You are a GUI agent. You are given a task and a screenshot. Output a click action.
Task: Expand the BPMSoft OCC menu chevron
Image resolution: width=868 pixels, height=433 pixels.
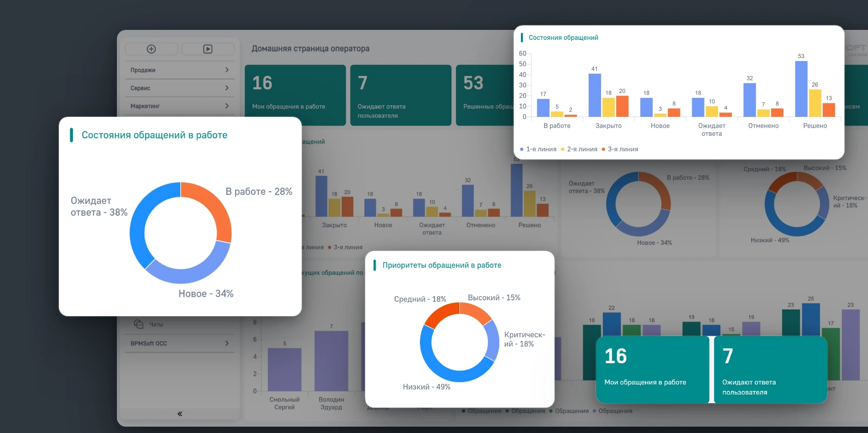(x=227, y=343)
